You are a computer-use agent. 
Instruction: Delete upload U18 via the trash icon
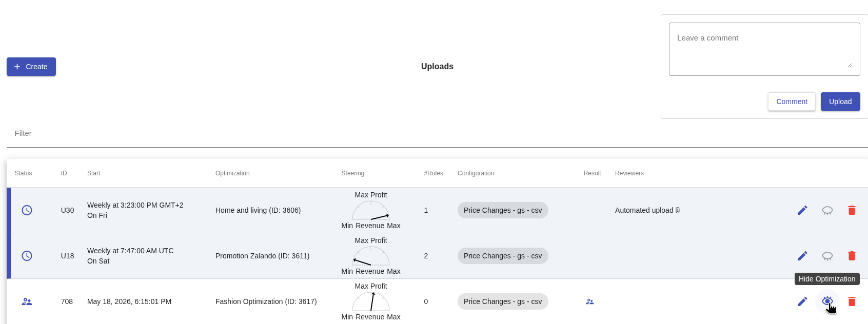852,256
